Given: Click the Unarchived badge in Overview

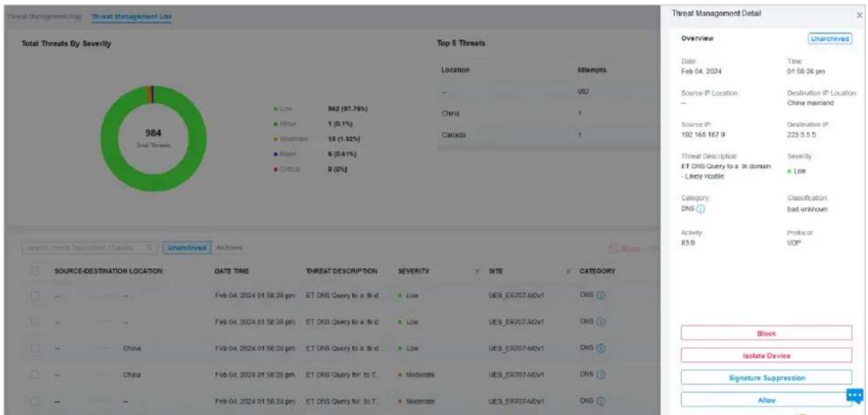Looking at the screenshot, I should tap(829, 39).
